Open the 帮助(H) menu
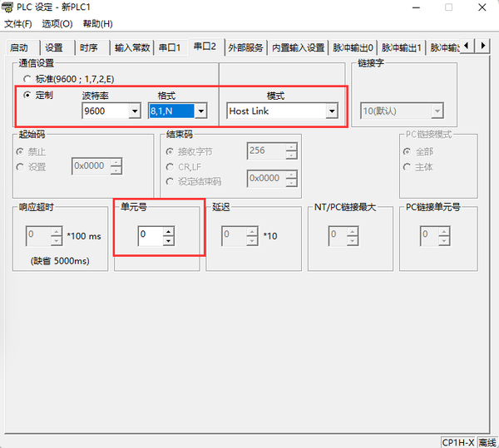499x448 pixels. (x=97, y=24)
